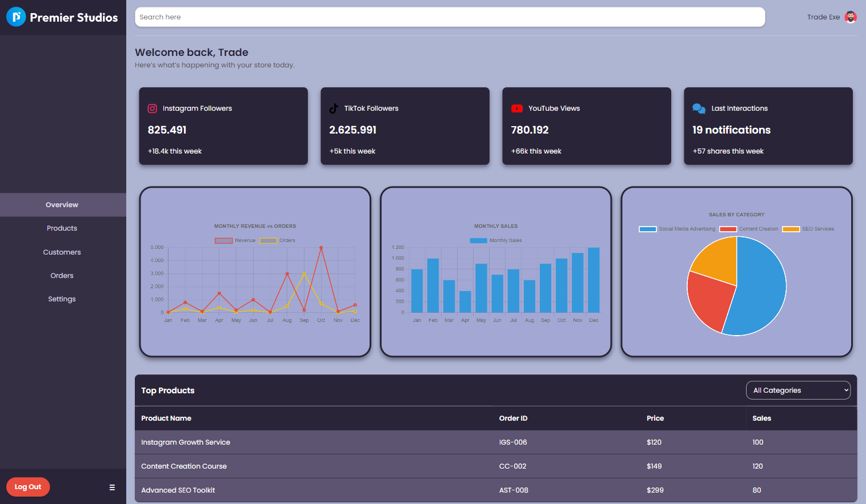Click the TikTok icon on the followers card
The image size is (866, 504).
pos(334,108)
